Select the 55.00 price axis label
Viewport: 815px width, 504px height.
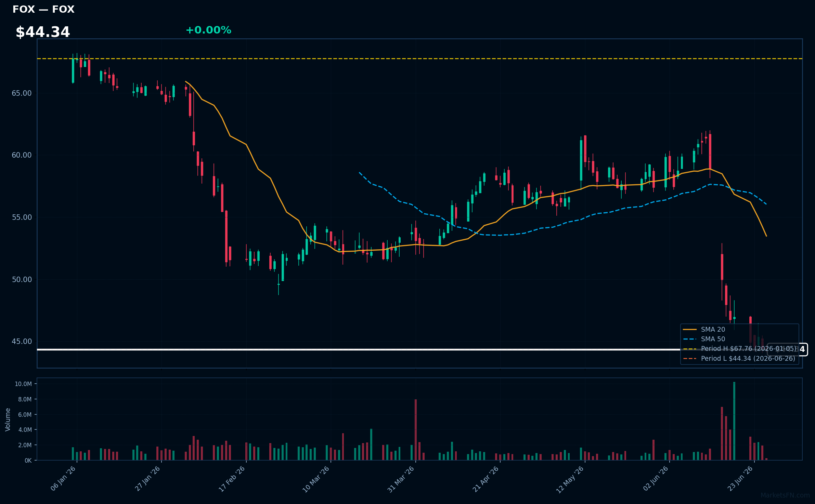pos(22,217)
